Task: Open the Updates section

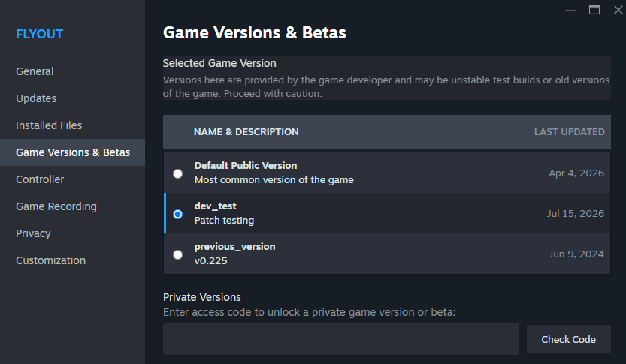Action: pyautogui.click(x=36, y=98)
